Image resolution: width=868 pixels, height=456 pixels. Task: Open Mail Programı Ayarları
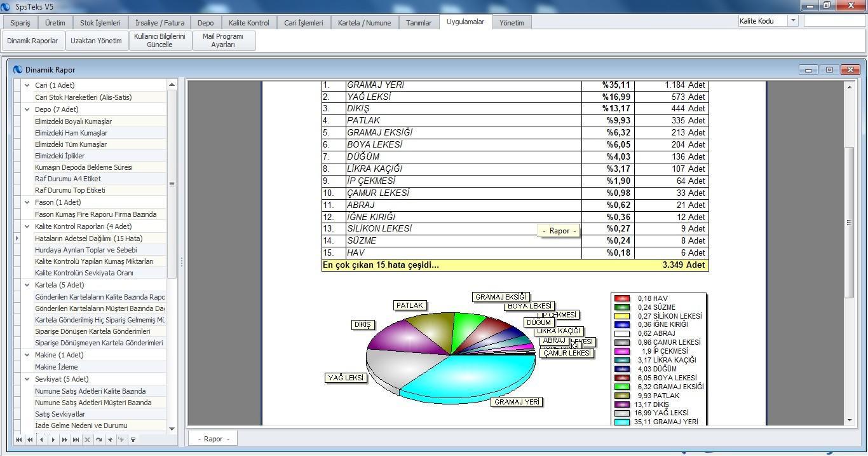[223, 41]
